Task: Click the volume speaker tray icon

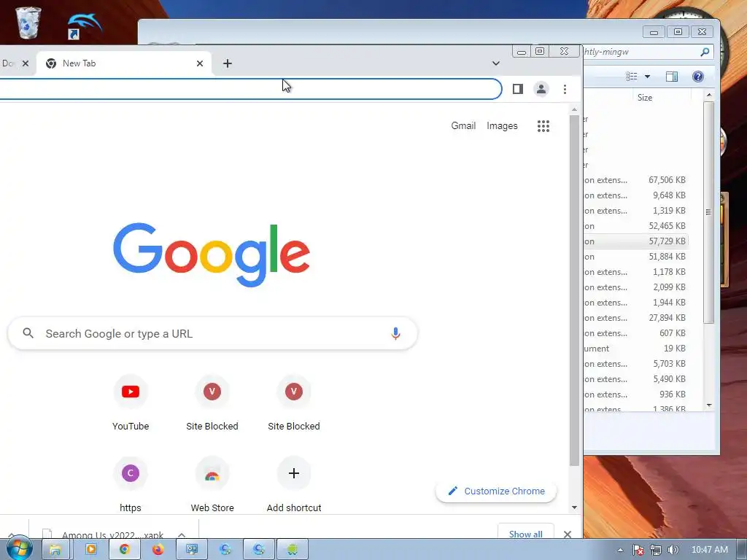Action: click(673, 550)
